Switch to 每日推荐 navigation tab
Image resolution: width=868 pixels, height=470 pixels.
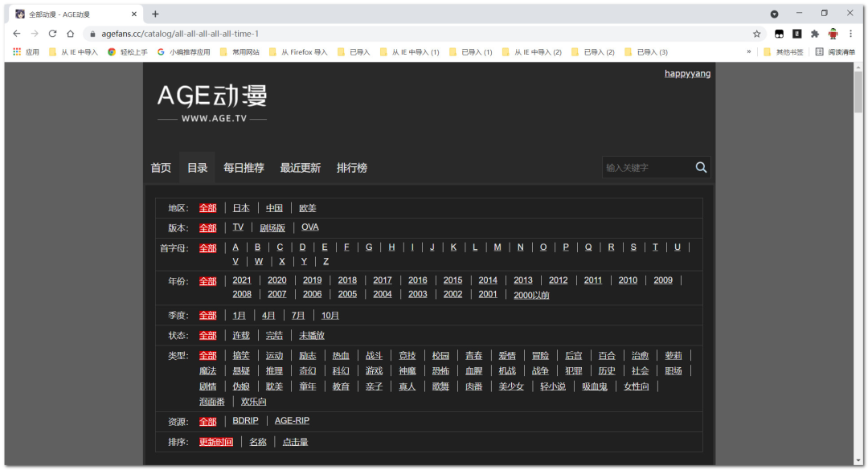click(x=244, y=168)
